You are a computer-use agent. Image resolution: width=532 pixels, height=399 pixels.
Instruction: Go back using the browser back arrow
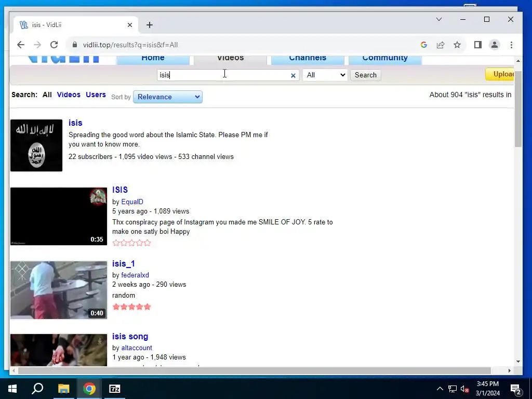click(x=21, y=45)
